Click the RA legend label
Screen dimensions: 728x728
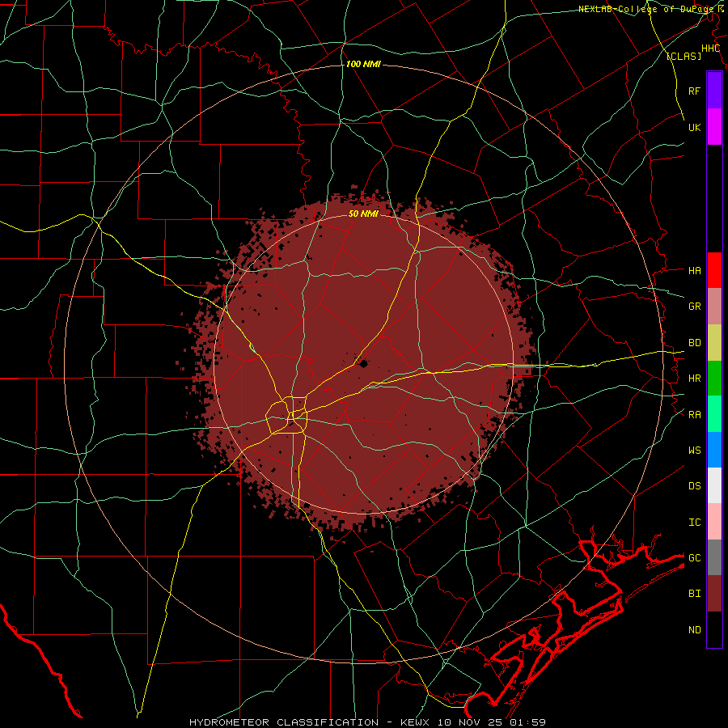point(694,414)
